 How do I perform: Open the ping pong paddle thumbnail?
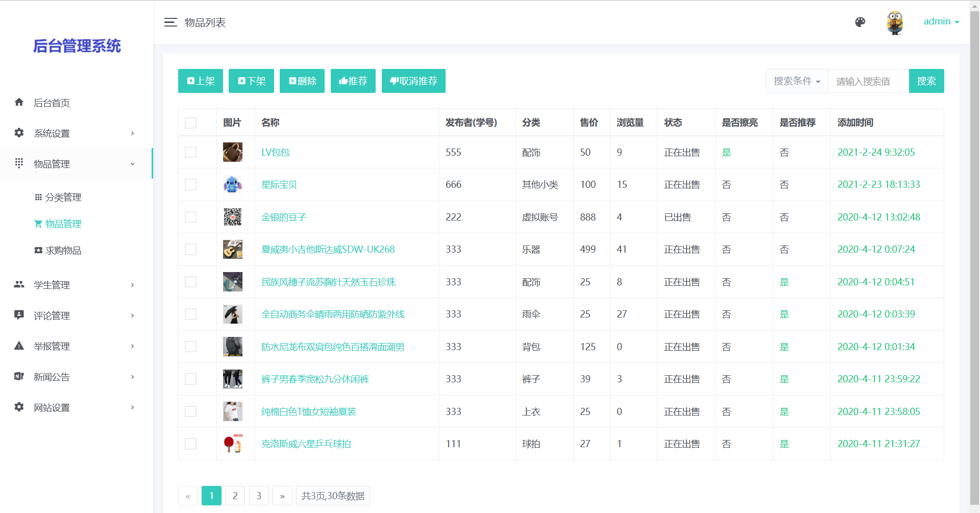coord(233,444)
